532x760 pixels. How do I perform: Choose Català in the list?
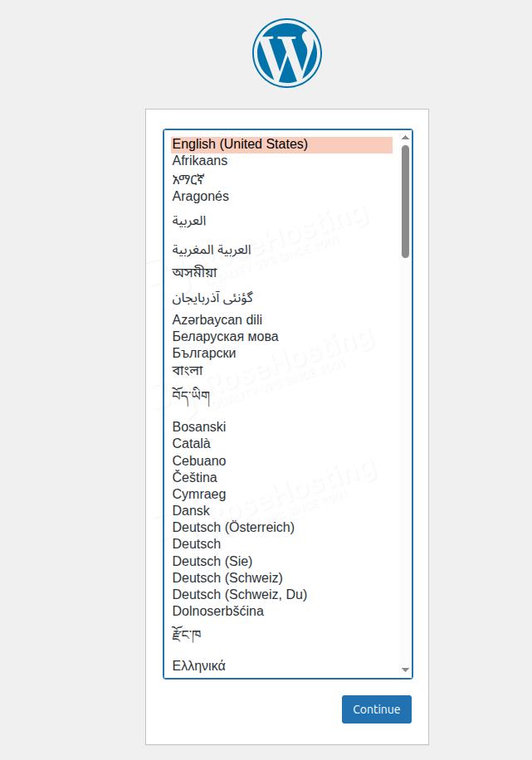pos(282,444)
